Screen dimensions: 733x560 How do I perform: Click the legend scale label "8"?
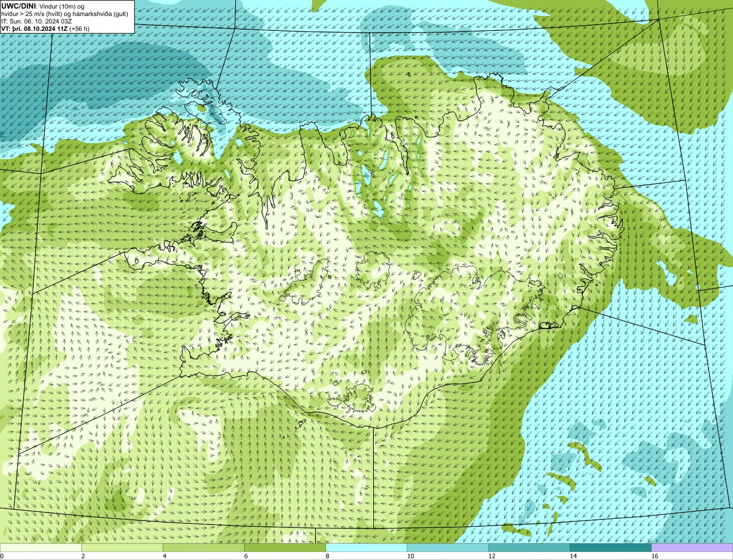click(327, 556)
